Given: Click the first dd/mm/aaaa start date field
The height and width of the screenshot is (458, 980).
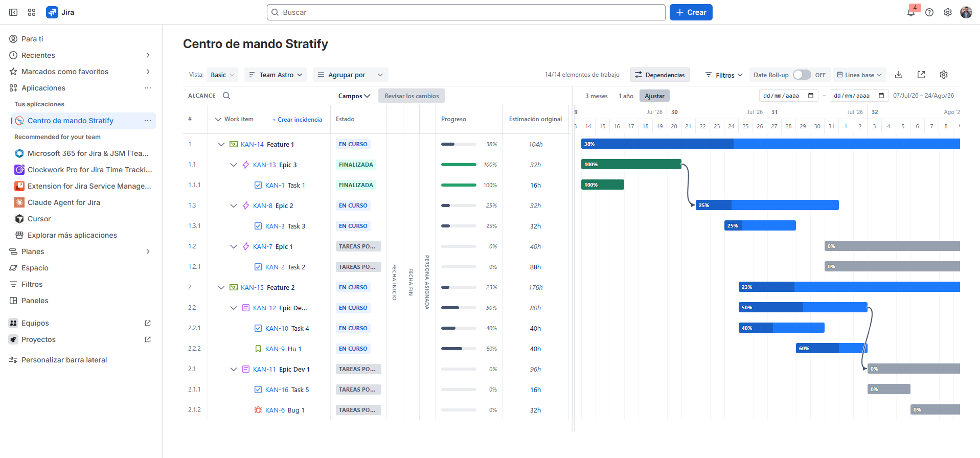Looking at the screenshot, I should click(x=789, y=96).
